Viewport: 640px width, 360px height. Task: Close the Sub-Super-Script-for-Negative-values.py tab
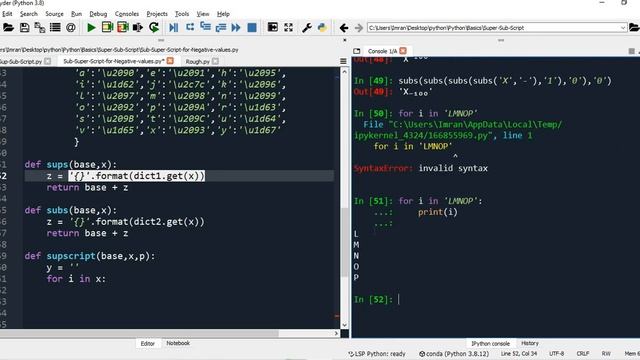(x=170, y=61)
